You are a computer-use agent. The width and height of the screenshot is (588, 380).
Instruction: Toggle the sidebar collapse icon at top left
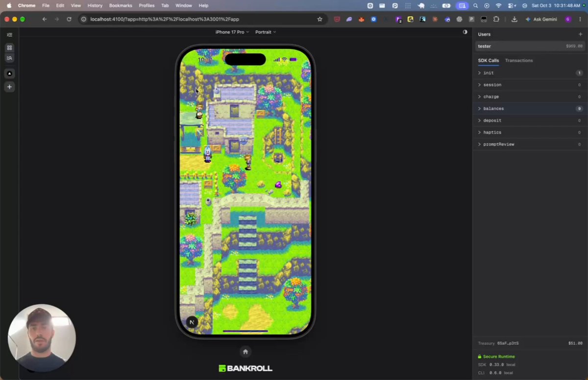point(9,35)
